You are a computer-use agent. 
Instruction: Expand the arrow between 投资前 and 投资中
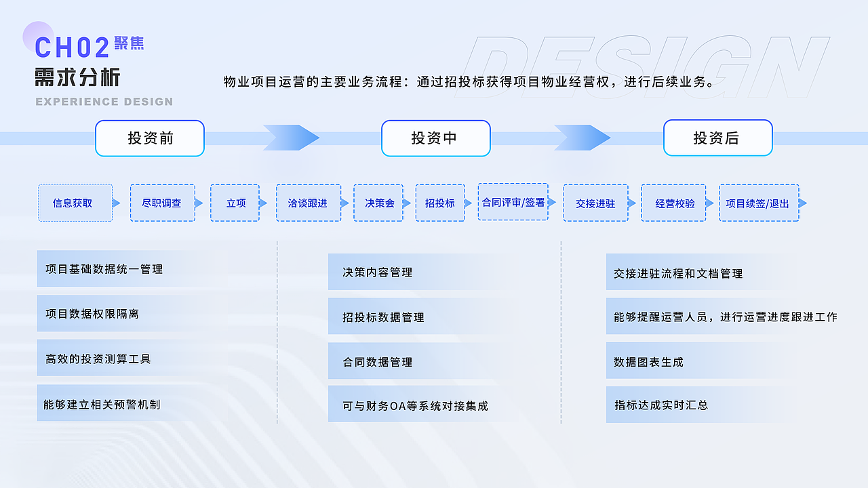click(x=292, y=138)
